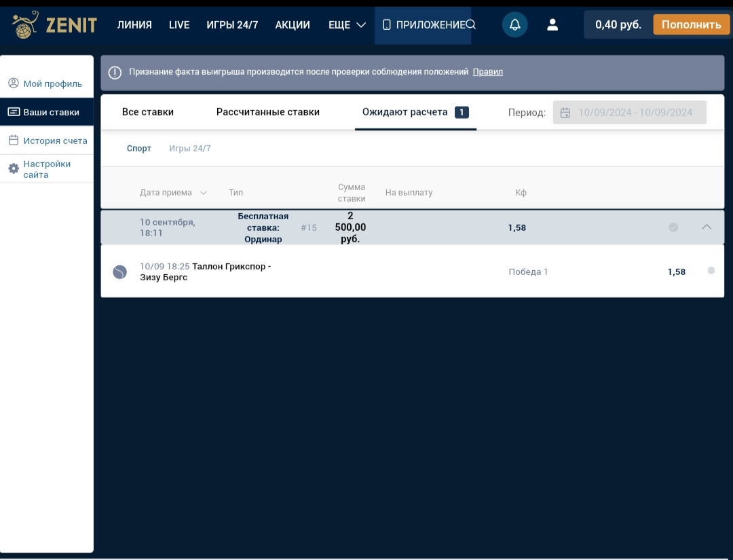Open the user account icon
This screenshot has width=733, height=560.
tap(552, 25)
